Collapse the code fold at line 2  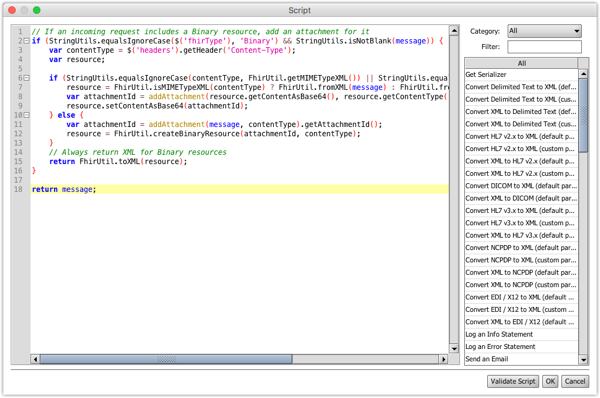tap(26, 41)
